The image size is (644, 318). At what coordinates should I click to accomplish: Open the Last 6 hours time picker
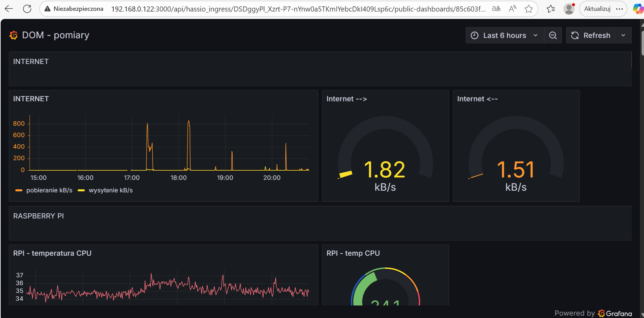[504, 36]
